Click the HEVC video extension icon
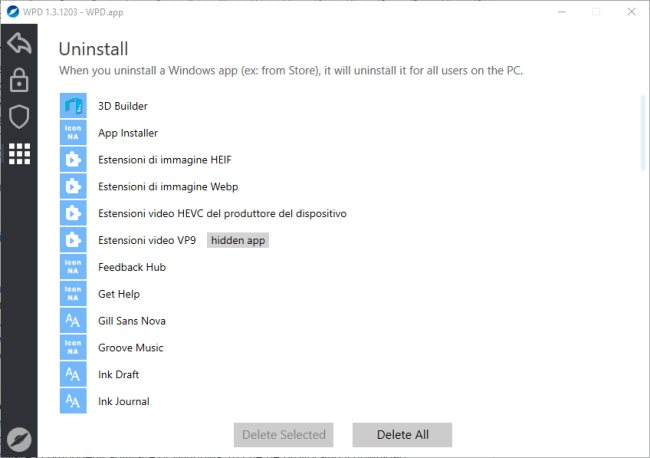The width and height of the screenshot is (650, 458). point(73,213)
